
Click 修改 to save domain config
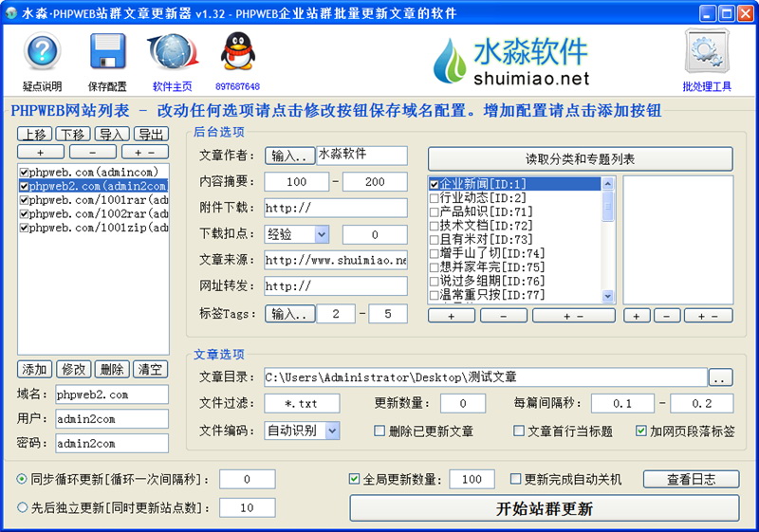[74, 370]
